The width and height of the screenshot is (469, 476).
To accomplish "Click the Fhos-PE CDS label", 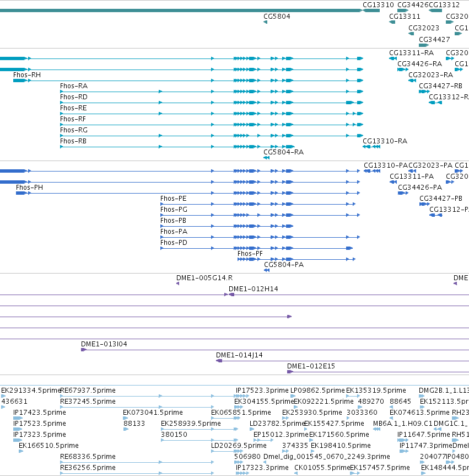I will click(173, 199).
